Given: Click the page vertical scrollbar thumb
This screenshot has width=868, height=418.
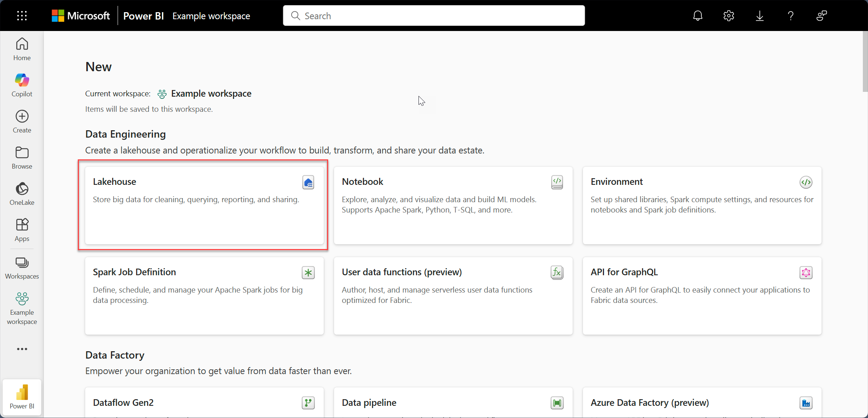Looking at the screenshot, I should click(865, 61).
